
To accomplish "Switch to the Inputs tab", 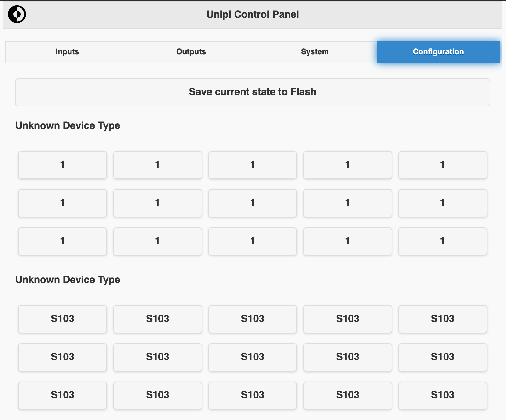I will (x=67, y=52).
